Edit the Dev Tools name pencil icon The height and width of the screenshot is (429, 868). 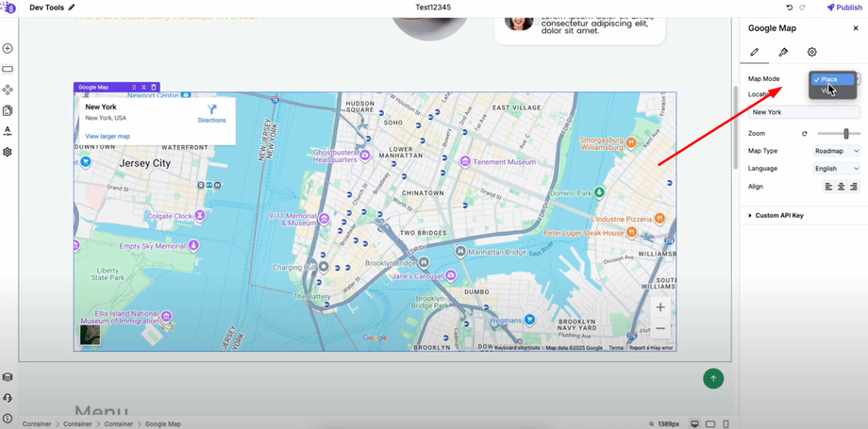coord(72,8)
